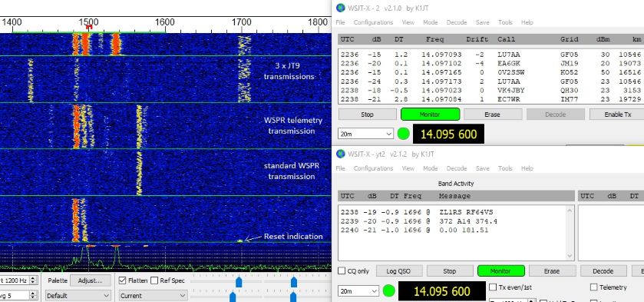Enable the Ref Spec checkbox
The height and width of the screenshot is (302, 644).
tap(154, 280)
